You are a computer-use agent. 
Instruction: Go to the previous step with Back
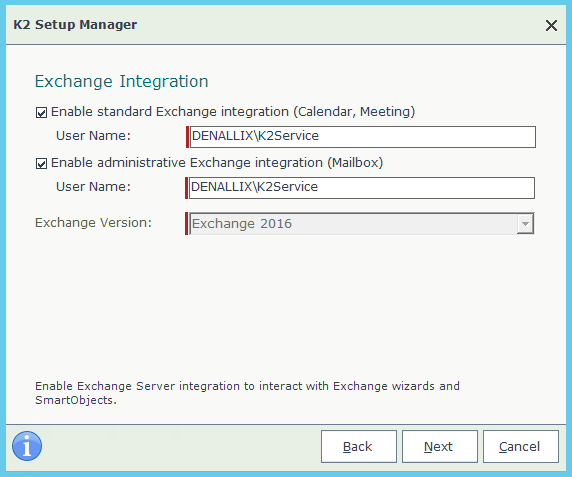(359, 446)
